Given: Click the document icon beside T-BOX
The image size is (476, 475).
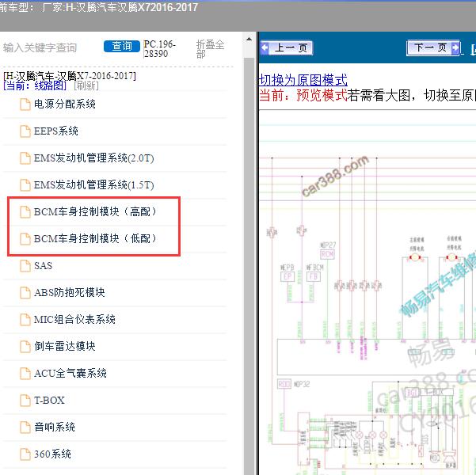Looking at the screenshot, I should [x=25, y=400].
